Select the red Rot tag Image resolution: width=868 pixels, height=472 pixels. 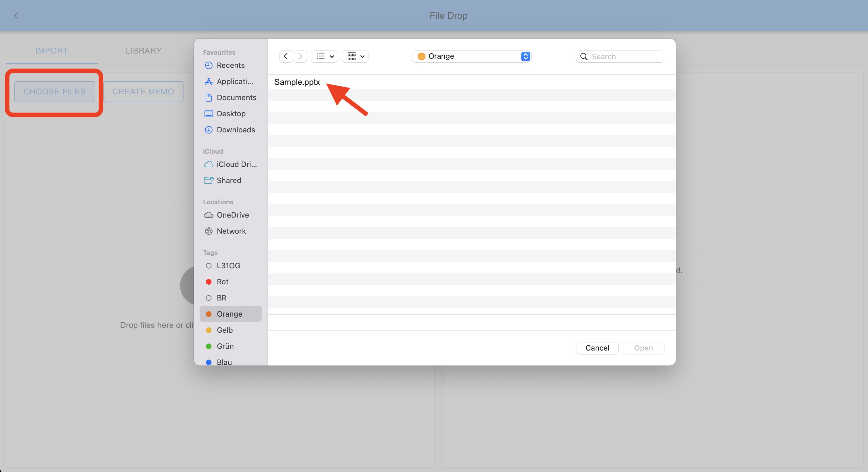222,281
